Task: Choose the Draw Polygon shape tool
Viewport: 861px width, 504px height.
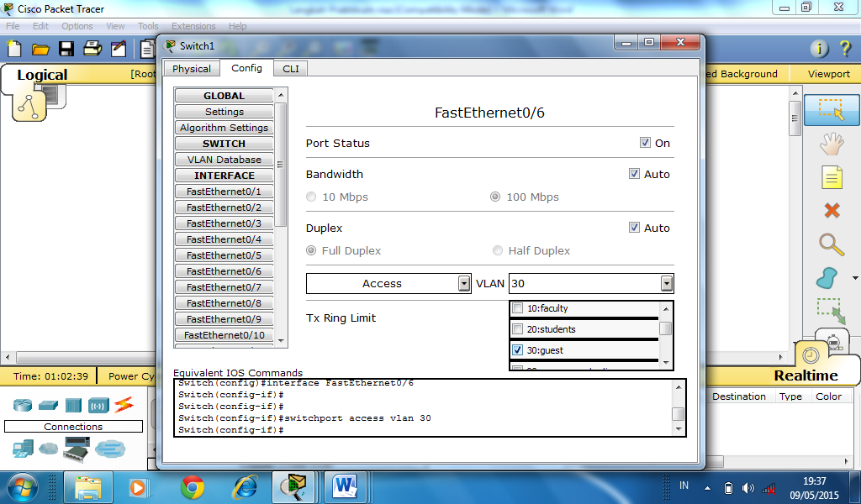Action: tap(827, 279)
